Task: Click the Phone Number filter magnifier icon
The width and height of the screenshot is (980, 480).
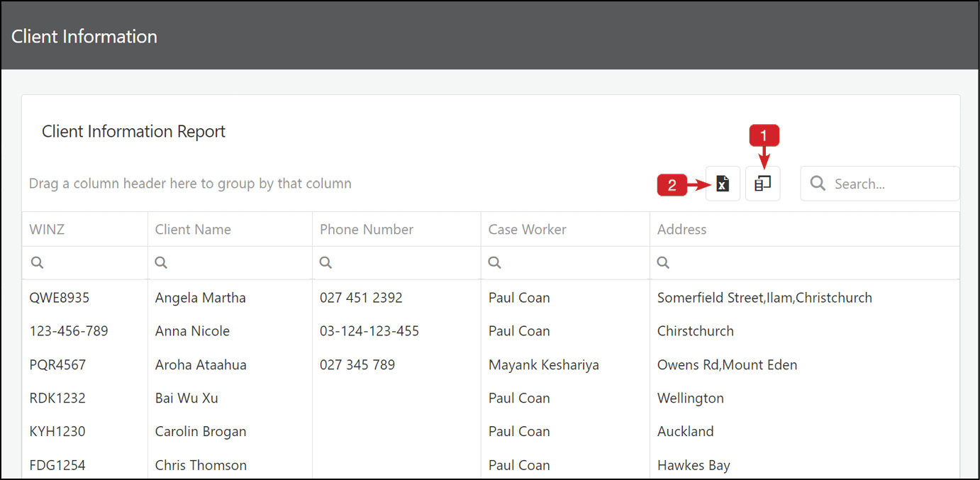Action: (x=325, y=262)
